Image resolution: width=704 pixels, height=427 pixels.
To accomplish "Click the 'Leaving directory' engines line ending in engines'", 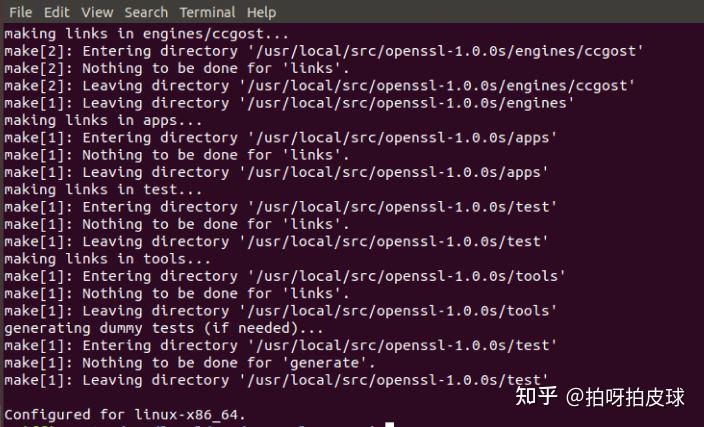I will click(x=289, y=103).
